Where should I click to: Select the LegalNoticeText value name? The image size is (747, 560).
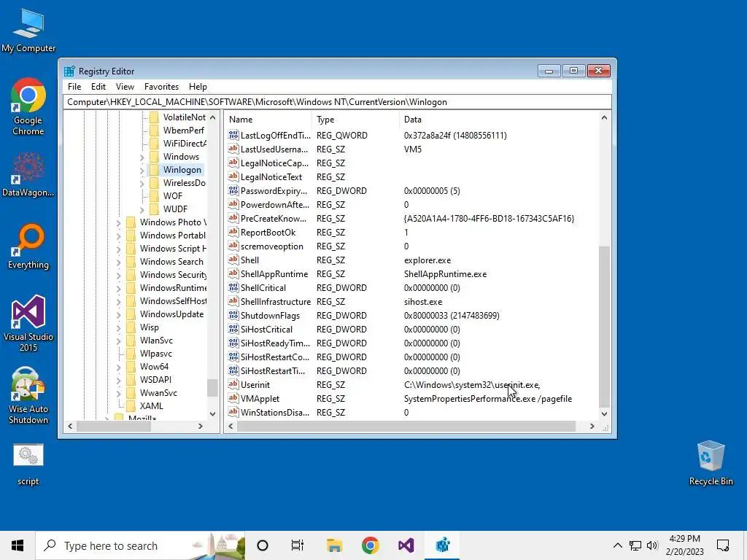tap(271, 177)
